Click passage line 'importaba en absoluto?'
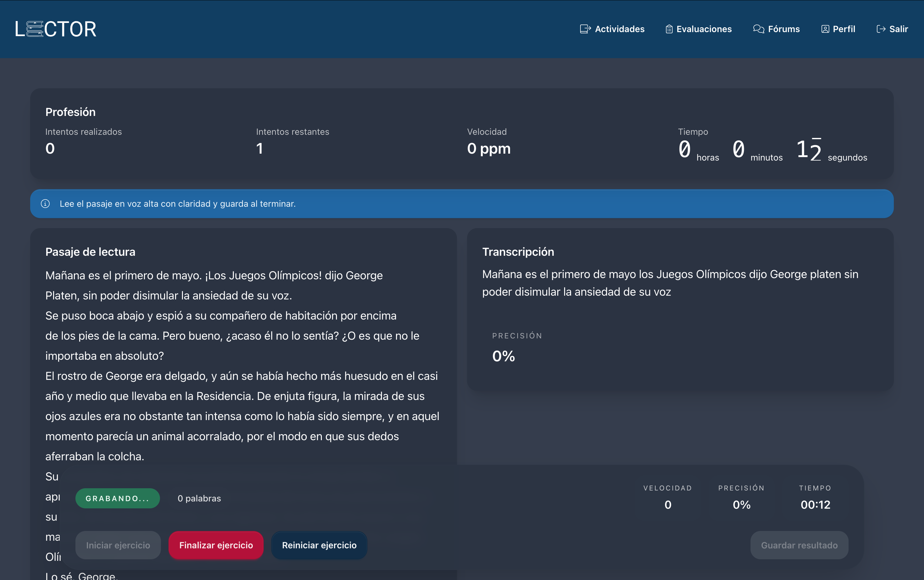 (x=105, y=356)
